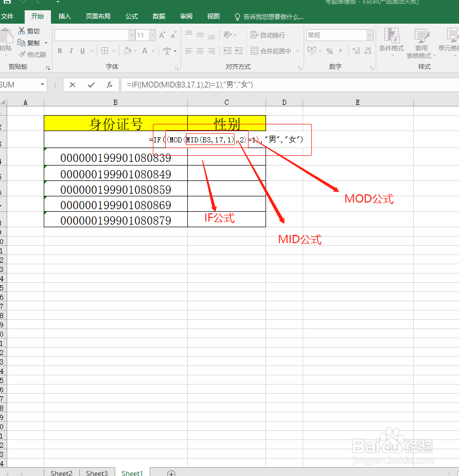Image resolution: width=459 pixels, height=476 pixels.
Task: Open the borders button
Action: point(104,51)
